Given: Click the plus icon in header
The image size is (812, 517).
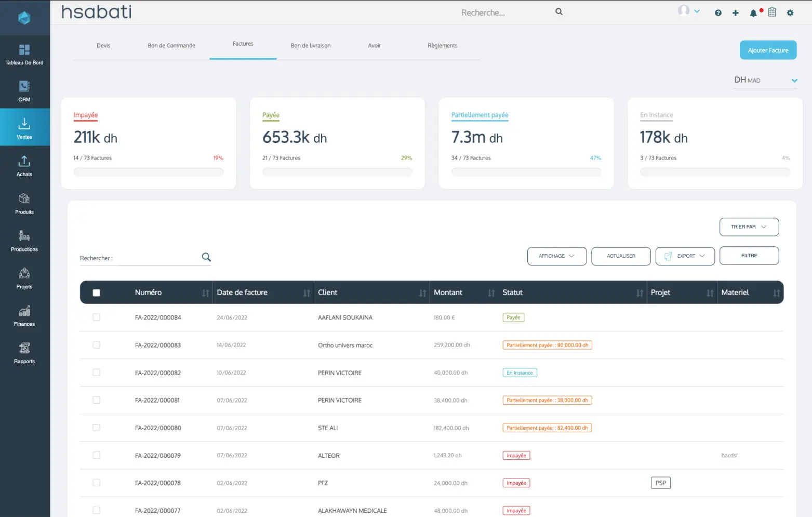Looking at the screenshot, I should (735, 13).
